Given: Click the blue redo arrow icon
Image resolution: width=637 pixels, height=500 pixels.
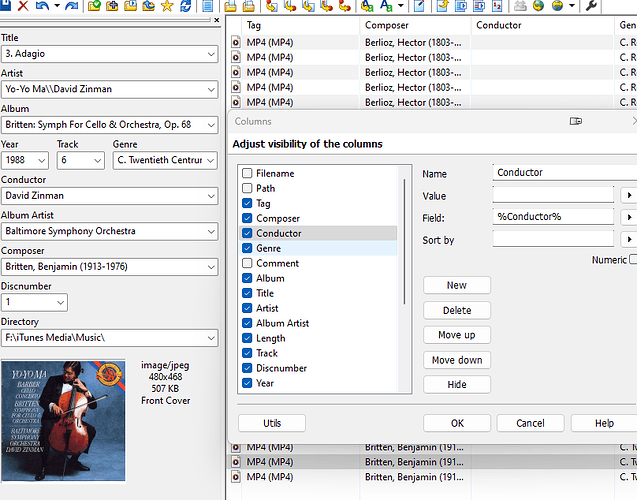Looking at the screenshot, I should pos(72,6).
